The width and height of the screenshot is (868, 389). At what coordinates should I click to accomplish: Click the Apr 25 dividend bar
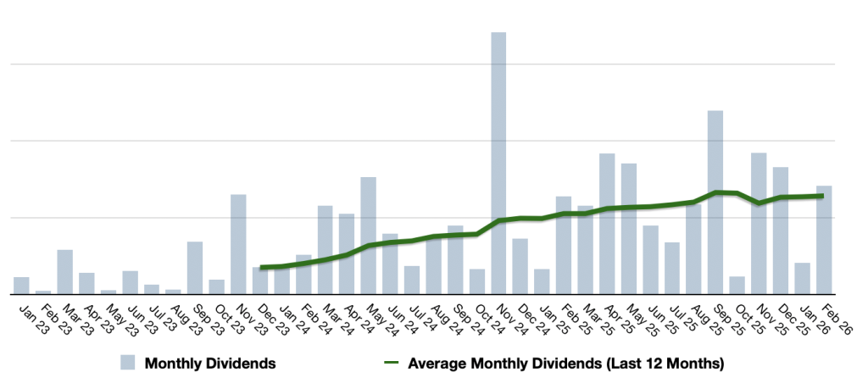607,224
